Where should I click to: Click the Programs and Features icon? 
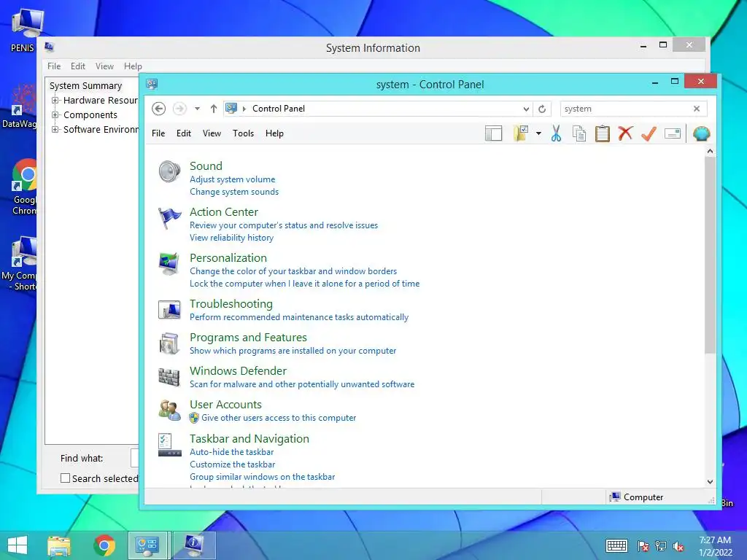pyautogui.click(x=169, y=343)
